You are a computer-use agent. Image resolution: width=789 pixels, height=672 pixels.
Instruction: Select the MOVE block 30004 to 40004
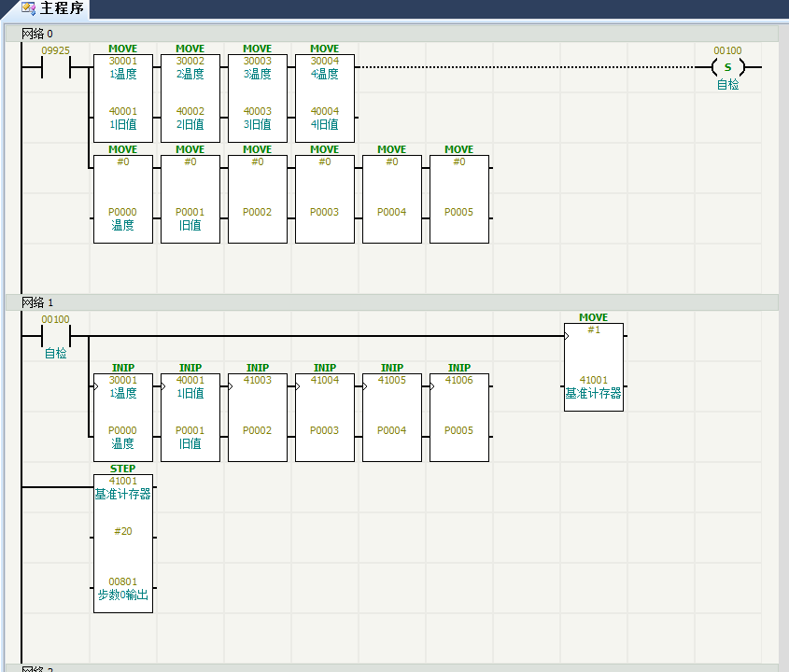pos(325,98)
